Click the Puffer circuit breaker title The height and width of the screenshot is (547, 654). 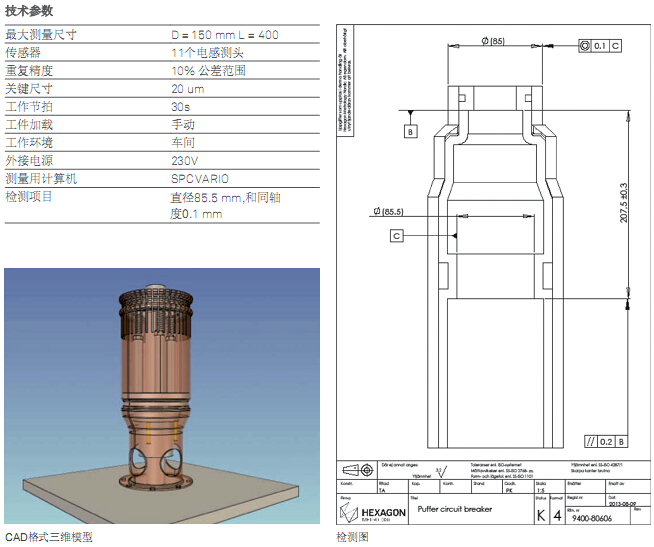click(457, 509)
